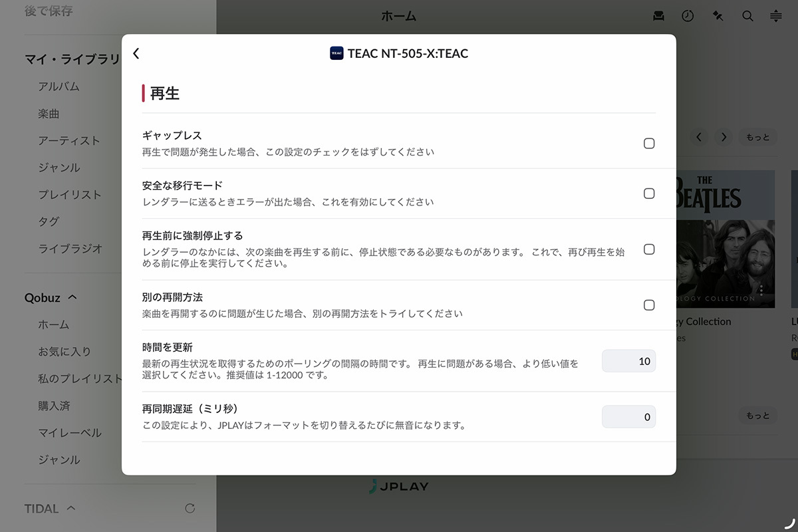This screenshot has height=532, width=798.
Task: Click the TIDAL refresh icon
Action: point(190,509)
